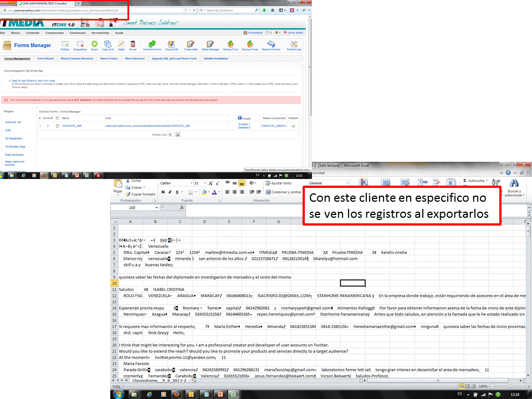Image resolution: width=532 pixels, height=399 pixels.
Task: Click the Editar pencil icon
Action: click(121, 45)
